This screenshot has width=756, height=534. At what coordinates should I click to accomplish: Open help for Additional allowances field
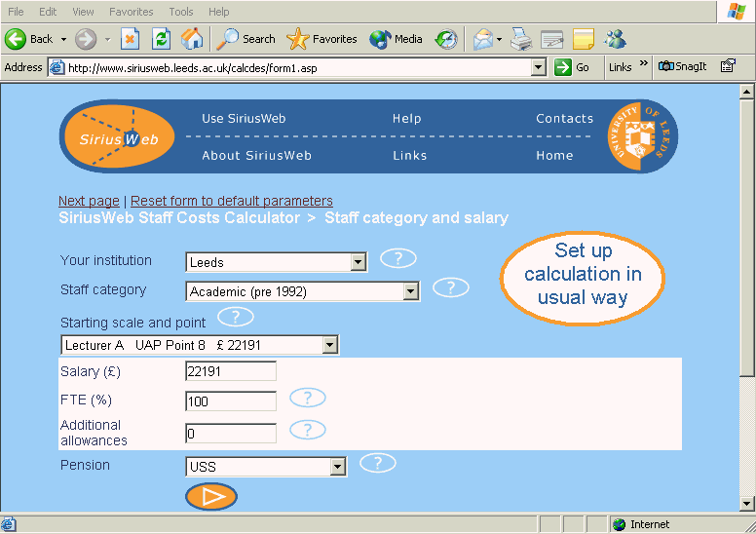[x=308, y=430]
